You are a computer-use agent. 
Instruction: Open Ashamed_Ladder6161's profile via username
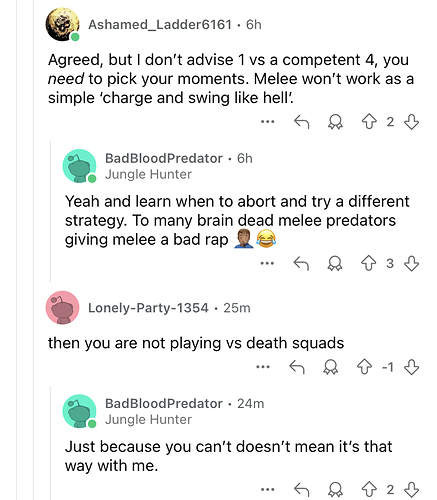point(160,25)
